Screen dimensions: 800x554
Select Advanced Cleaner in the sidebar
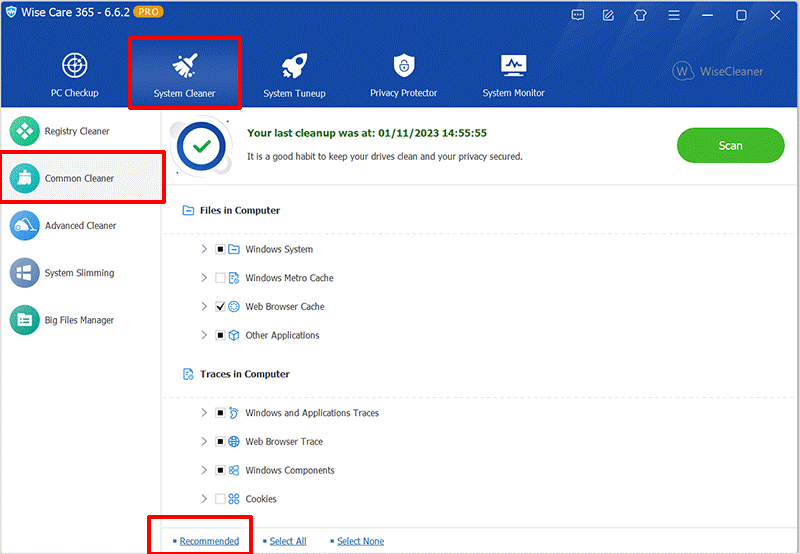(x=81, y=225)
